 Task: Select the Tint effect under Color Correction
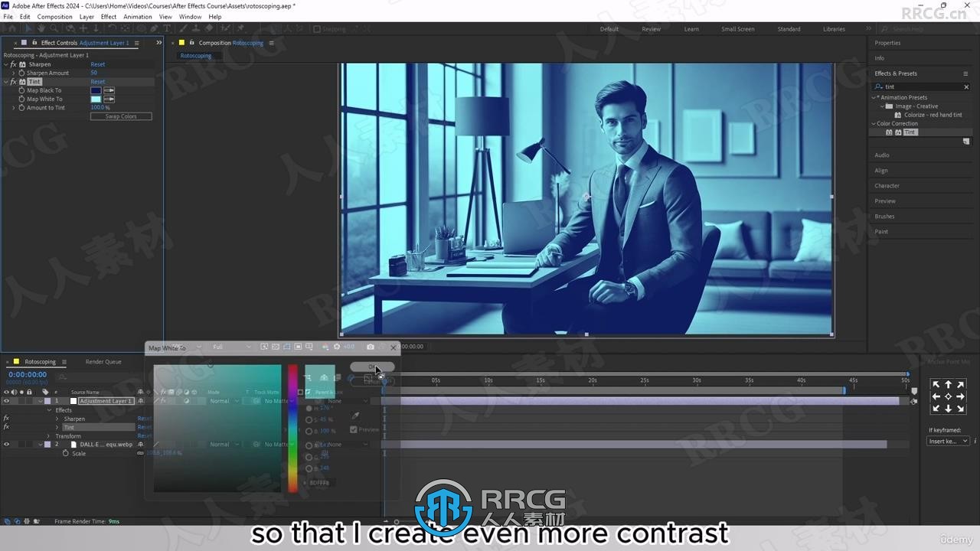click(x=910, y=132)
